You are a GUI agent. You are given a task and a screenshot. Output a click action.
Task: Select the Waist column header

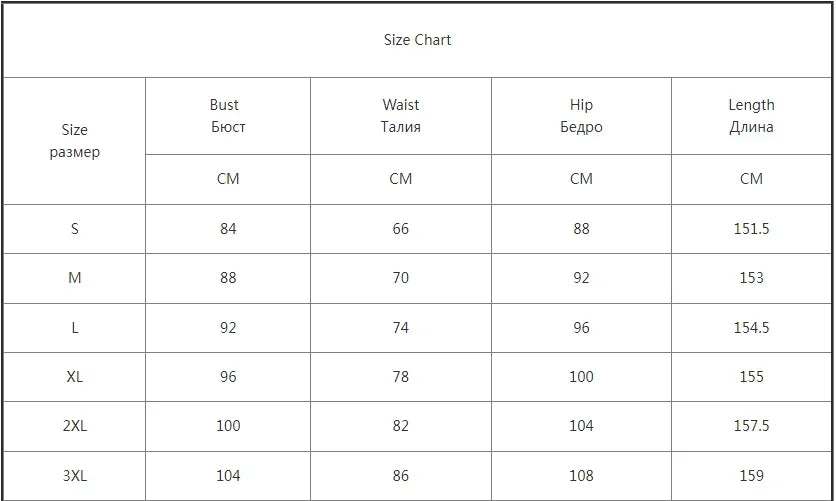(x=400, y=116)
